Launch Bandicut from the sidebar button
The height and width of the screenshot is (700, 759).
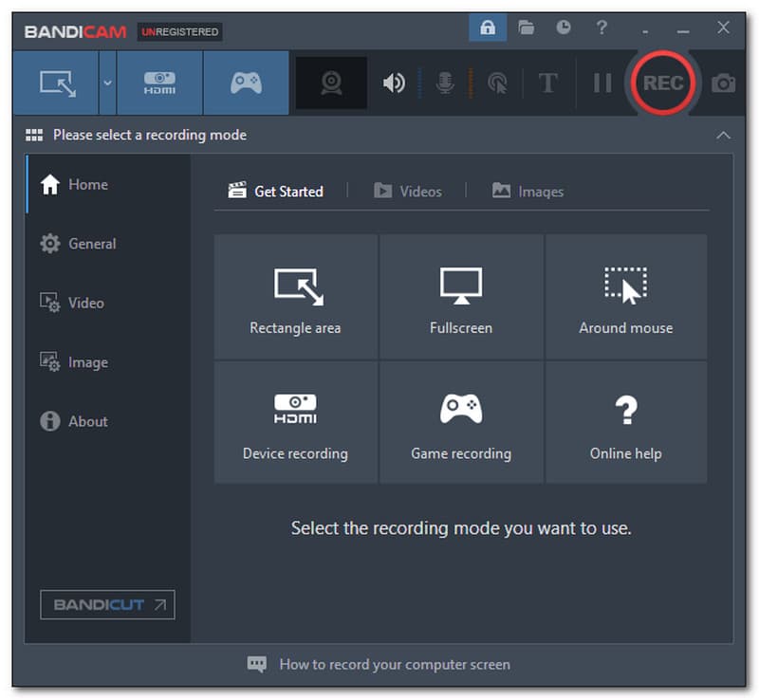pos(107,604)
